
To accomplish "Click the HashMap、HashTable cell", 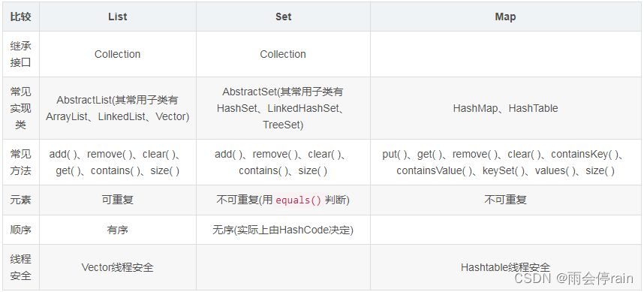I will tap(506, 108).
